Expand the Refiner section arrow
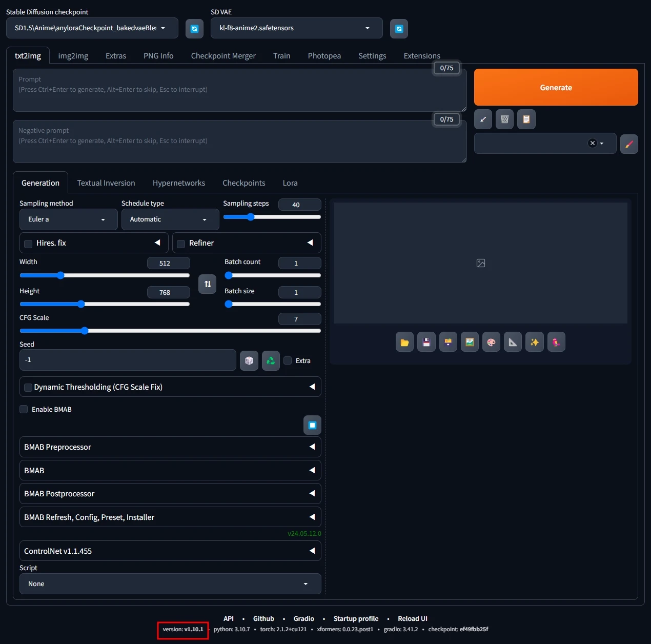The height and width of the screenshot is (644, 651). pyautogui.click(x=310, y=243)
